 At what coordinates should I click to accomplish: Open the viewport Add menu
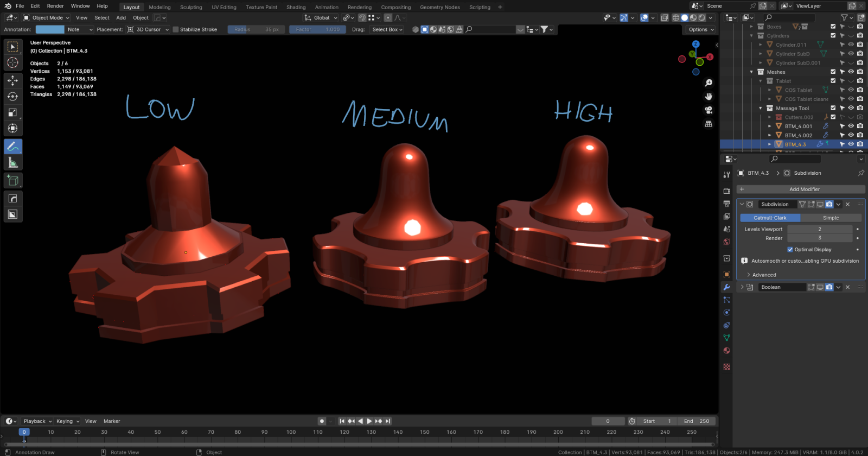point(121,18)
